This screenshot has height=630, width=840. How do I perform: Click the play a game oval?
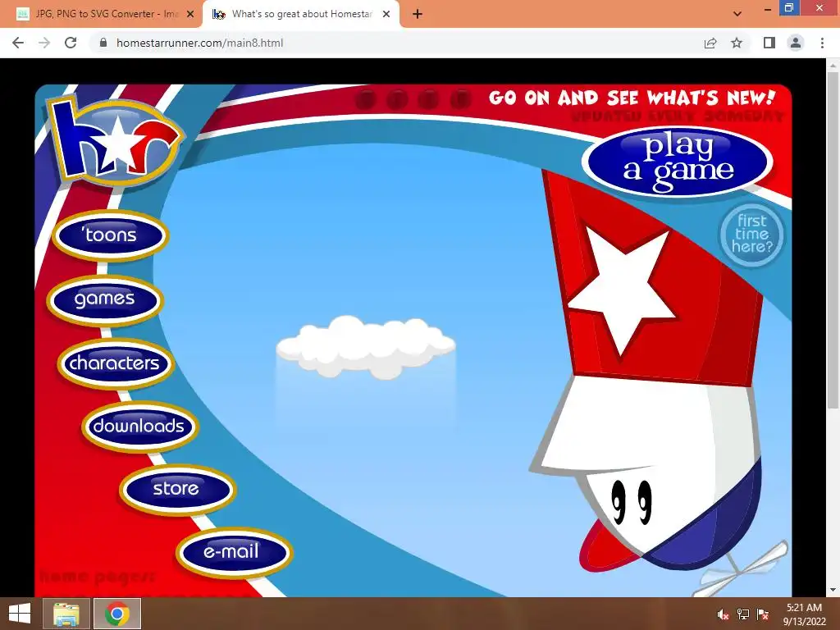pos(677,160)
